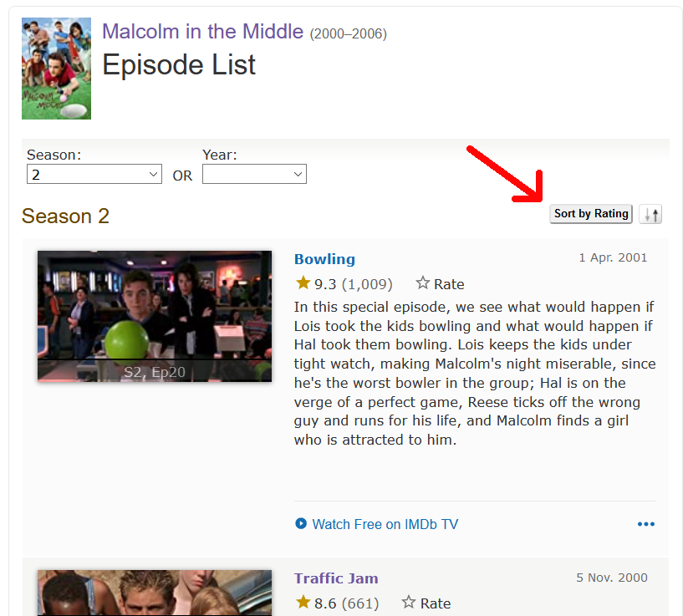Open the Malcolm in the Middle title link
Image resolution: width=683 pixels, height=616 pixels.
point(202,32)
